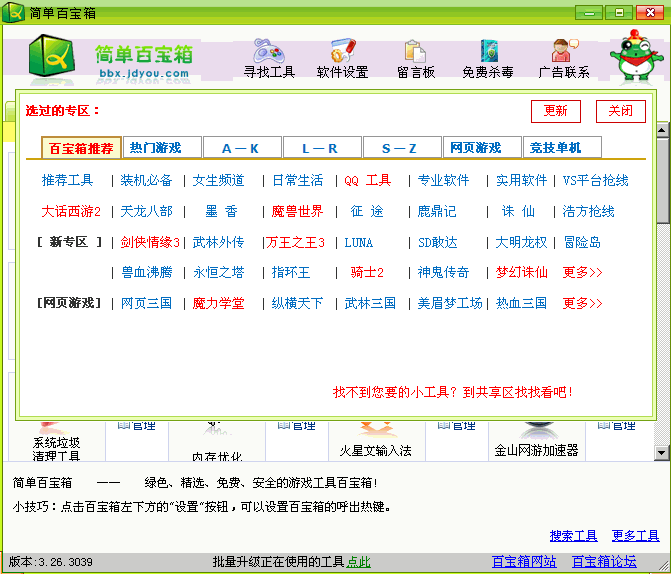The height and width of the screenshot is (574, 671).
Task: Select 神鬼传奇 zone
Action: (443, 272)
